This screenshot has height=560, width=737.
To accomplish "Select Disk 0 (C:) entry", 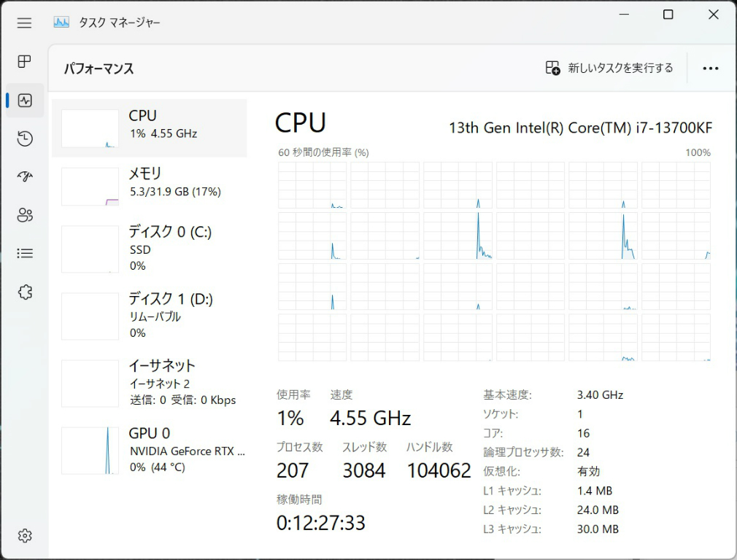I will click(150, 248).
